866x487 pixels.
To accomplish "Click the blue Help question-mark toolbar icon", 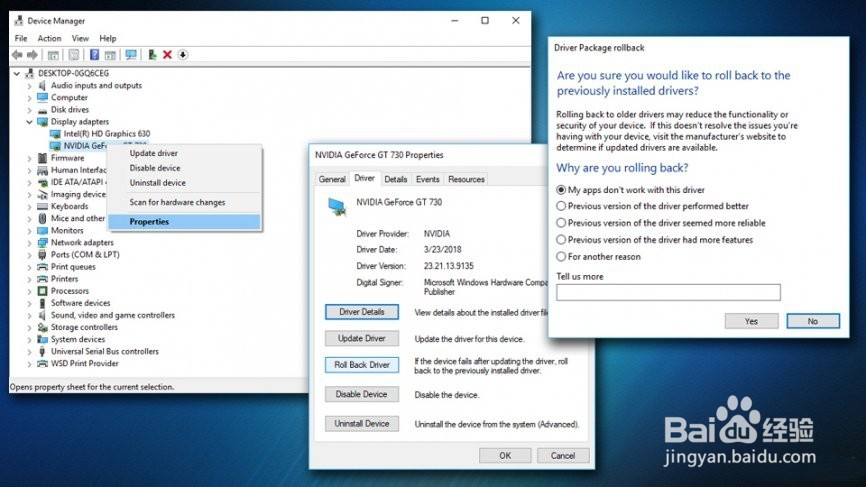I will [94, 55].
